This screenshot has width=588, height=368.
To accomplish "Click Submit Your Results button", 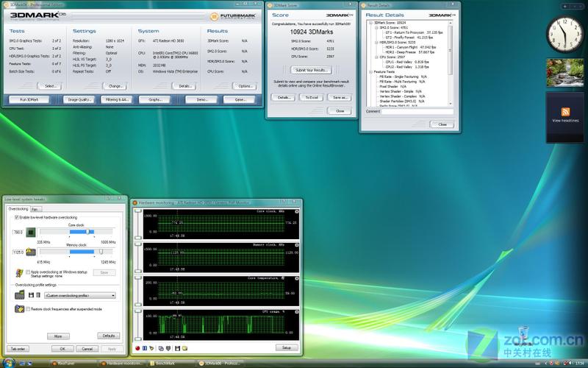I will 311,70.
